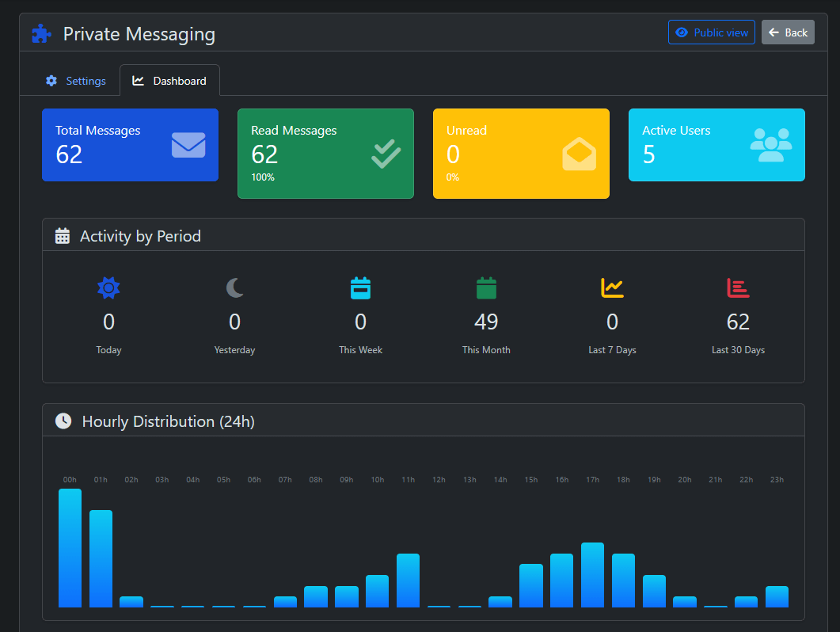Click the open envelope Unread icon
Viewport: 840px width, 632px height.
[579, 154]
